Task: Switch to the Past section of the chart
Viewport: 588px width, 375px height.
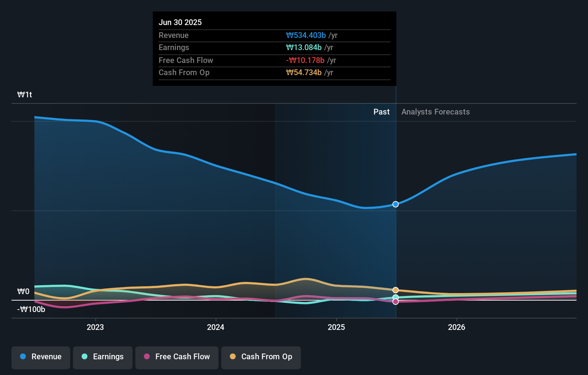Action: pyautogui.click(x=381, y=112)
